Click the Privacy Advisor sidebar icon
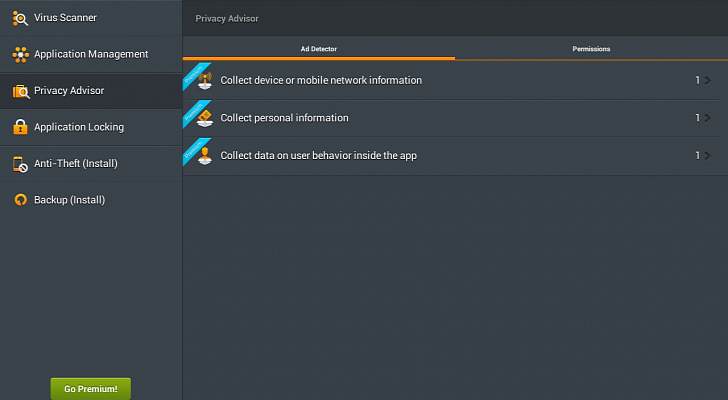This screenshot has width=728, height=400. pos(20,91)
